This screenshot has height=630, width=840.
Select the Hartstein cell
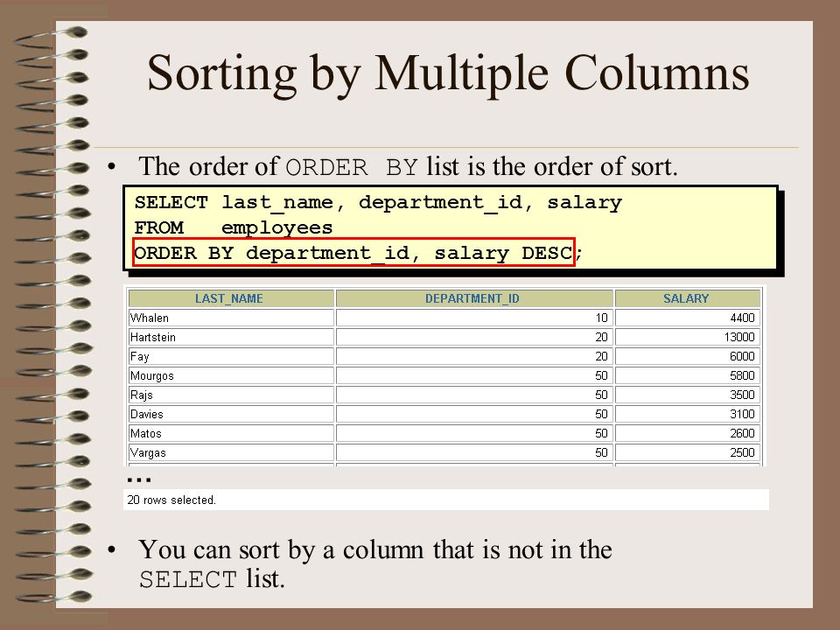coord(231,337)
